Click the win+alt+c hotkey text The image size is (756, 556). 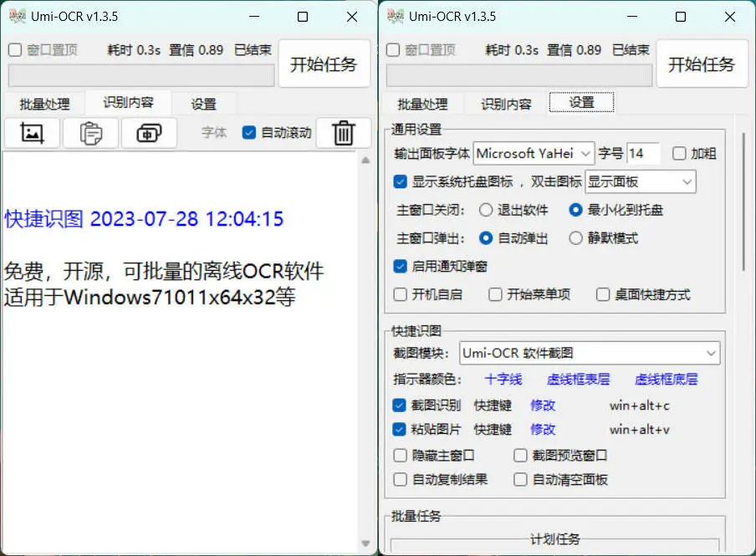(x=639, y=406)
